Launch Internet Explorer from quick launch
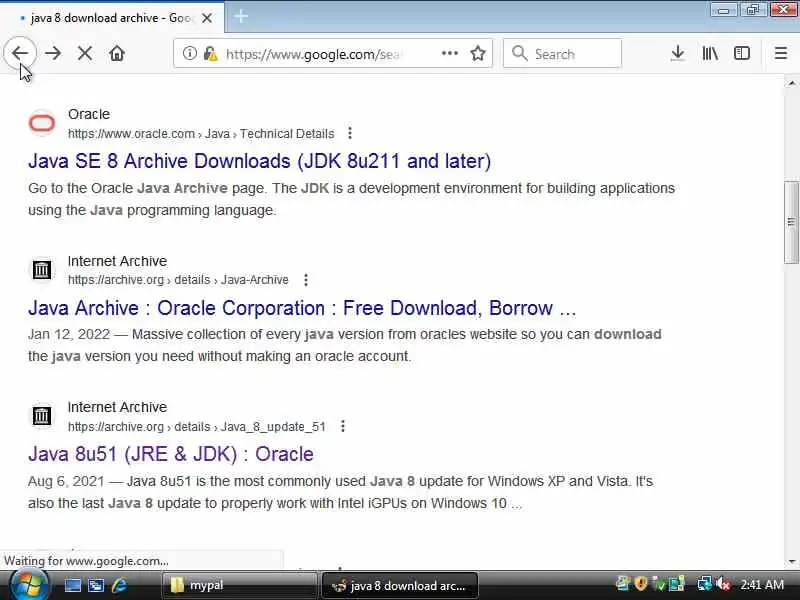 tap(120, 585)
